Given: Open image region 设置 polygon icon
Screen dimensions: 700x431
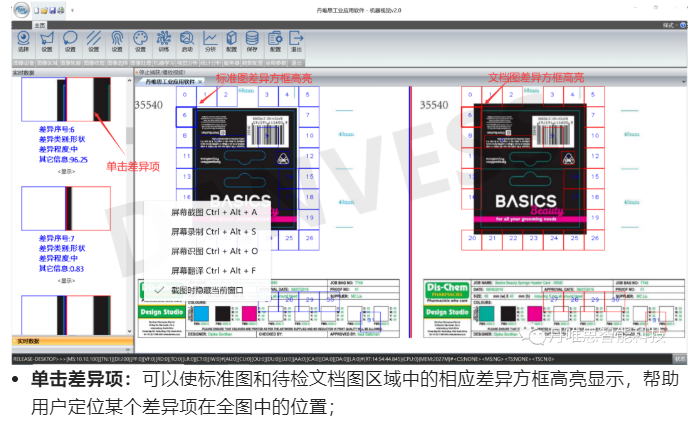Looking at the screenshot, I should (47, 42).
